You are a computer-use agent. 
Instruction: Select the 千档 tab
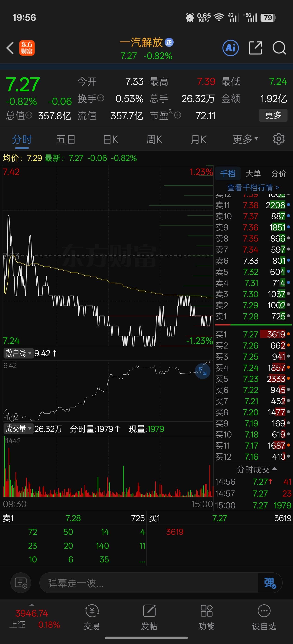click(x=228, y=173)
